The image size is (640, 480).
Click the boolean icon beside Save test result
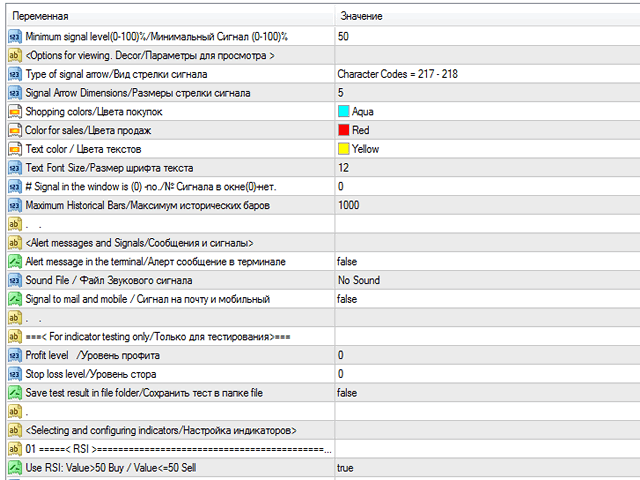coord(15,393)
